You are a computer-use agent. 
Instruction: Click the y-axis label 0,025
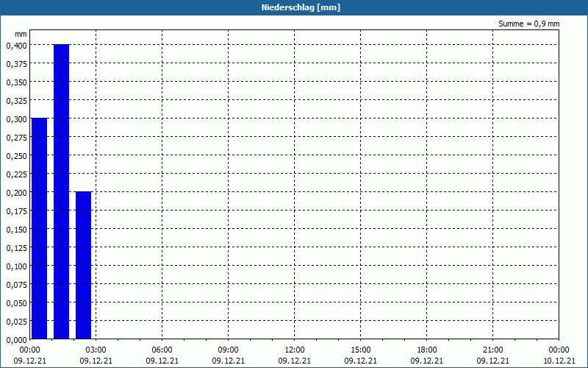click(x=16, y=322)
